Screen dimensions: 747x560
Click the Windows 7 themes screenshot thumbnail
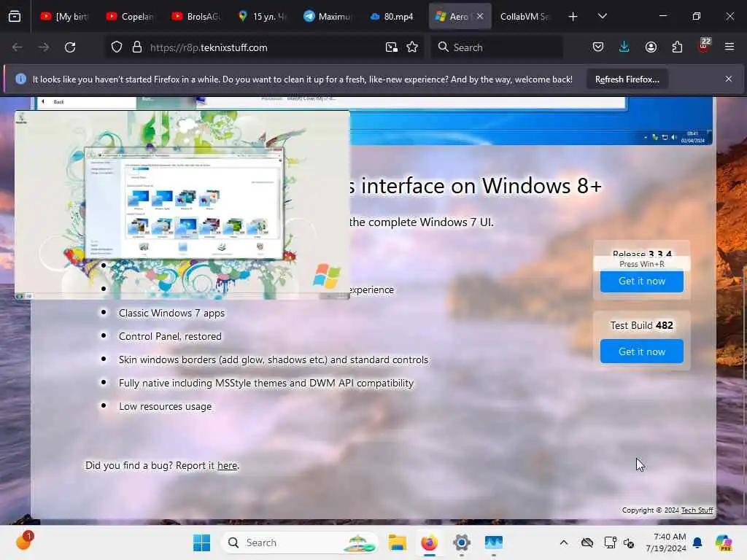(182, 205)
